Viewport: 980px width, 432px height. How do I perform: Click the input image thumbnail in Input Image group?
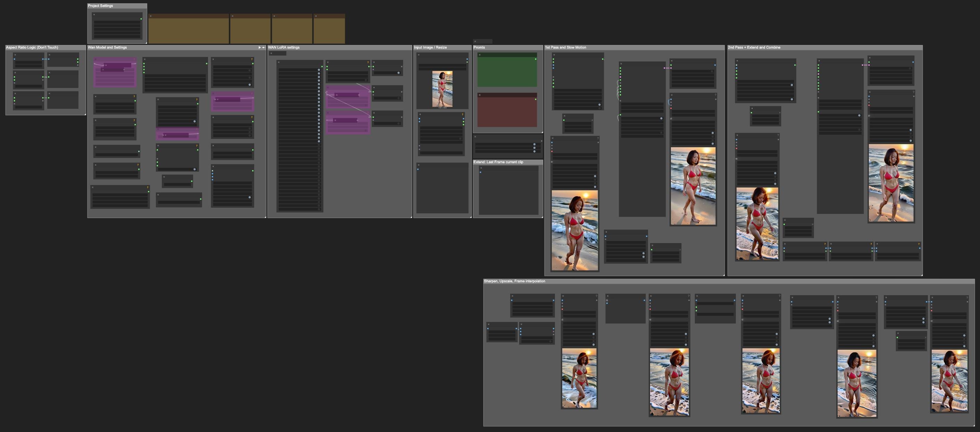click(442, 89)
